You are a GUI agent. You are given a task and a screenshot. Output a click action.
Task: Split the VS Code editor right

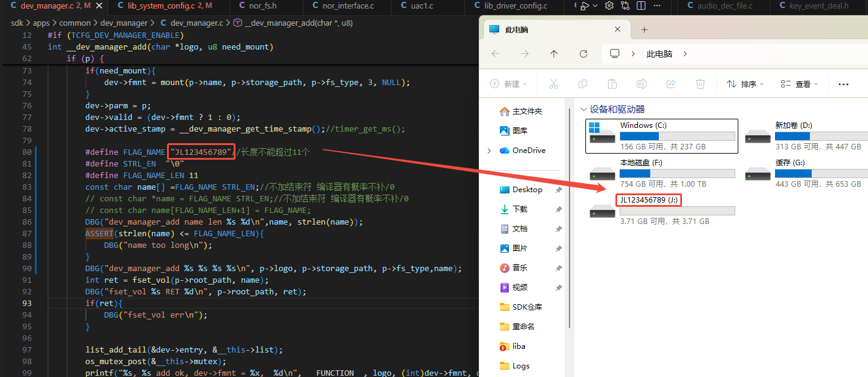[x=641, y=6]
